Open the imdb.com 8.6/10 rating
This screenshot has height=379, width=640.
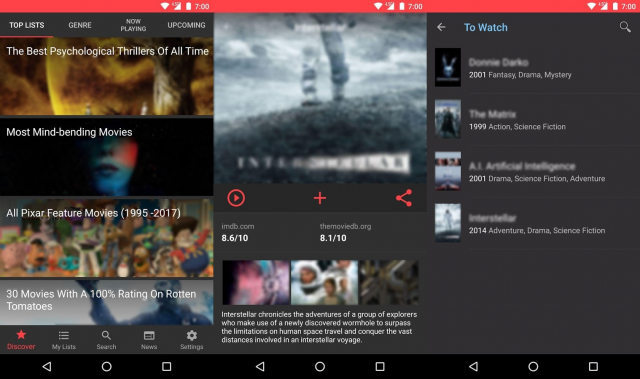click(x=238, y=233)
